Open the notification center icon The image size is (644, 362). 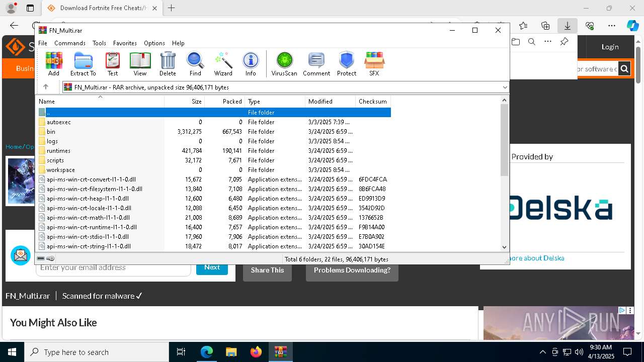pos(627,352)
